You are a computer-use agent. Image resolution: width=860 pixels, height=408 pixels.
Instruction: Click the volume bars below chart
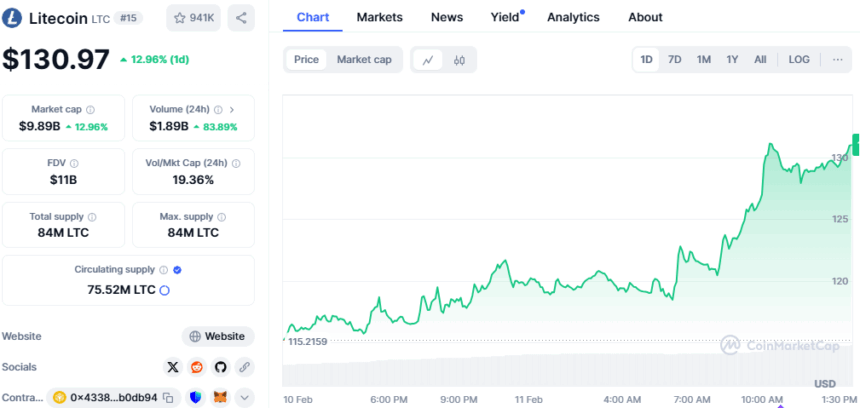point(565,371)
